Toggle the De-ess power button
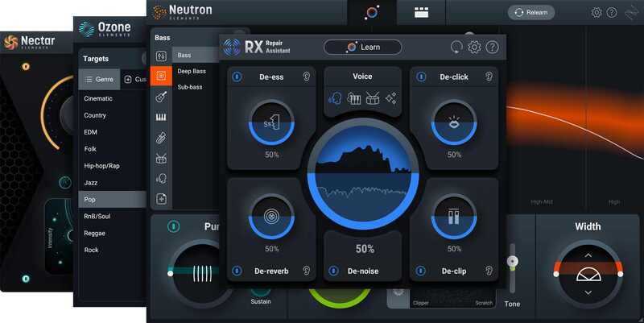 click(x=237, y=77)
